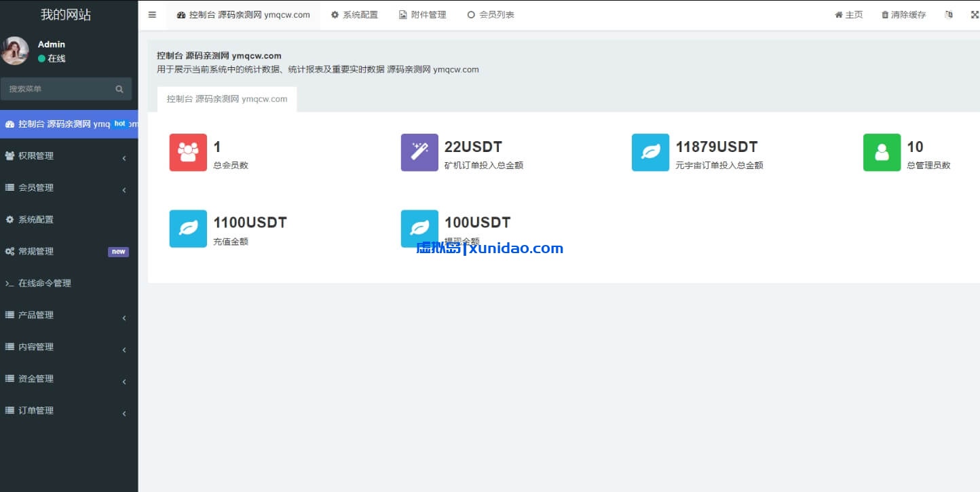Click the fullscreen icon in top bar

click(975, 15)
